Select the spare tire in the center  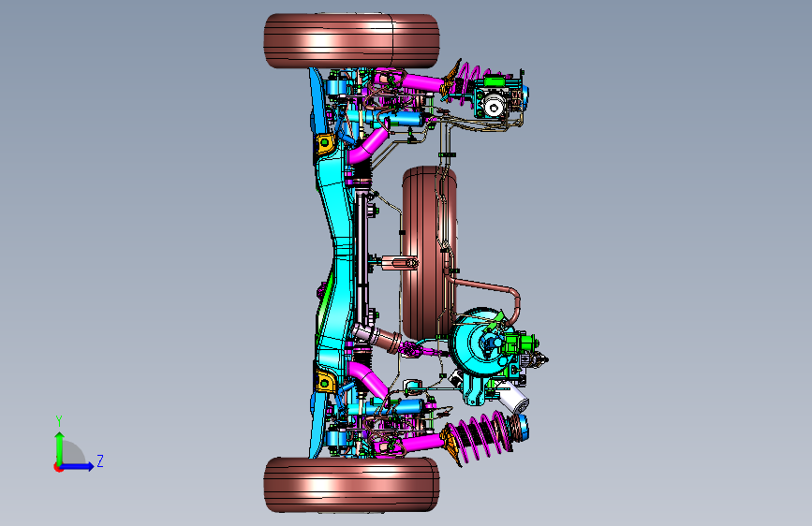[429, 253]
